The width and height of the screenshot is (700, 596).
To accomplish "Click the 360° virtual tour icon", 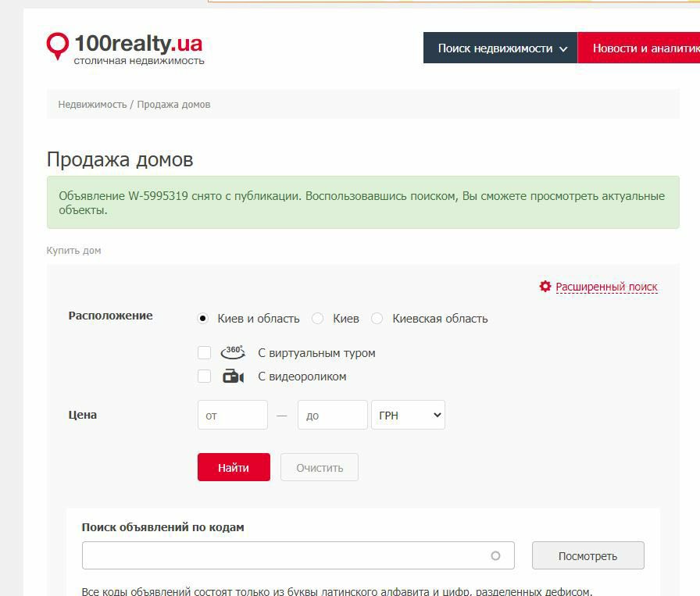I will (x=233, y=353).
